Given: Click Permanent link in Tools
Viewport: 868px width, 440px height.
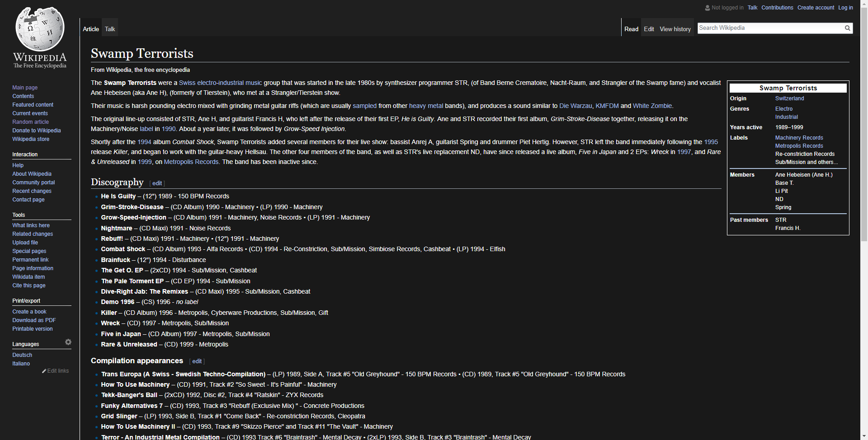Looking at the screenshot, I should click(x=30, y=260).
